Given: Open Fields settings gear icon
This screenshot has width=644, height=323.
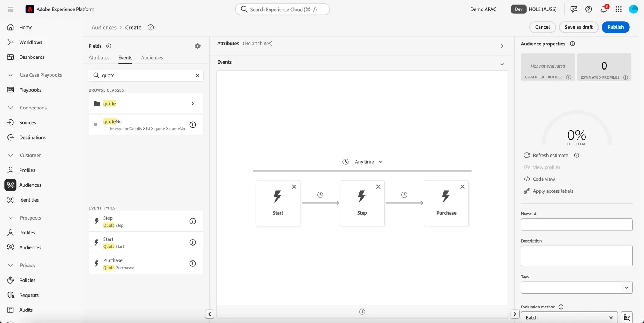Looking at the screenshot, I should click(198, 46).
